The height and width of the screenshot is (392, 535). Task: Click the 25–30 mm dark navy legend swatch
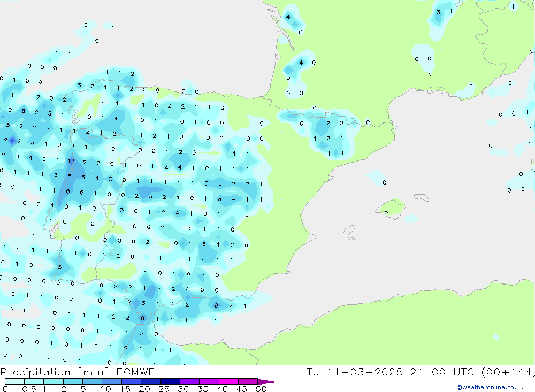coord(170,381)
